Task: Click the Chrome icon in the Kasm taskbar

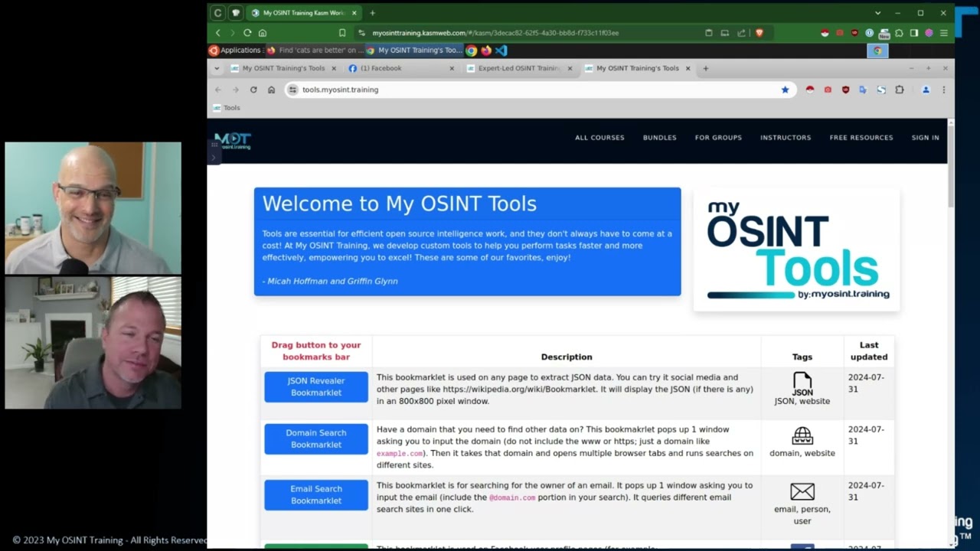Action: click(x=472, y=51)
